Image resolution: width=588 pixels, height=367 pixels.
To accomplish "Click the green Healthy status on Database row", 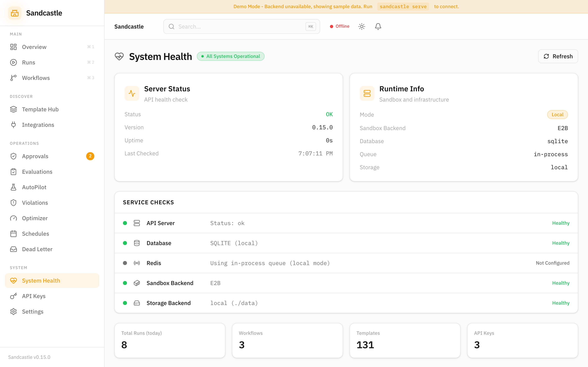I will 561,243.
